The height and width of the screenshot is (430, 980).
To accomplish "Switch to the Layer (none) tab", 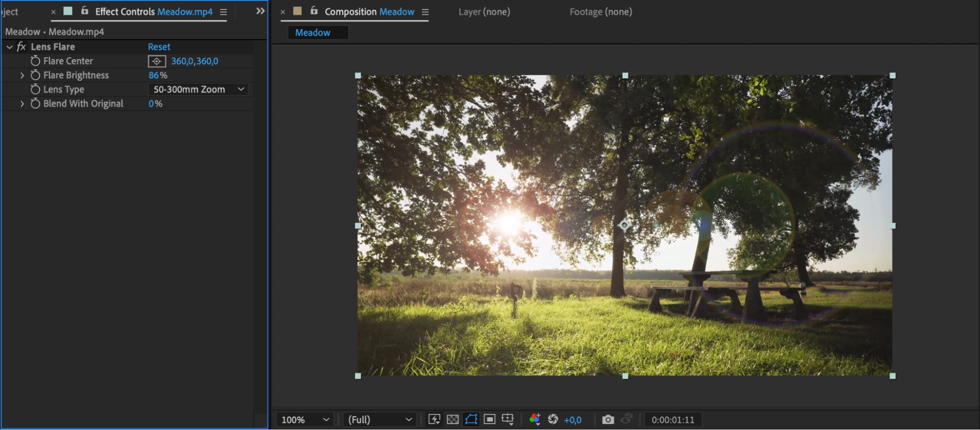I will click(484, 12).
